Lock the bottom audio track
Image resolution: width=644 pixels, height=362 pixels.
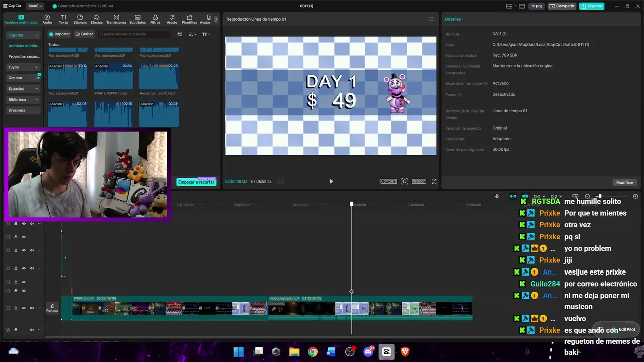[x=16, y=330]
